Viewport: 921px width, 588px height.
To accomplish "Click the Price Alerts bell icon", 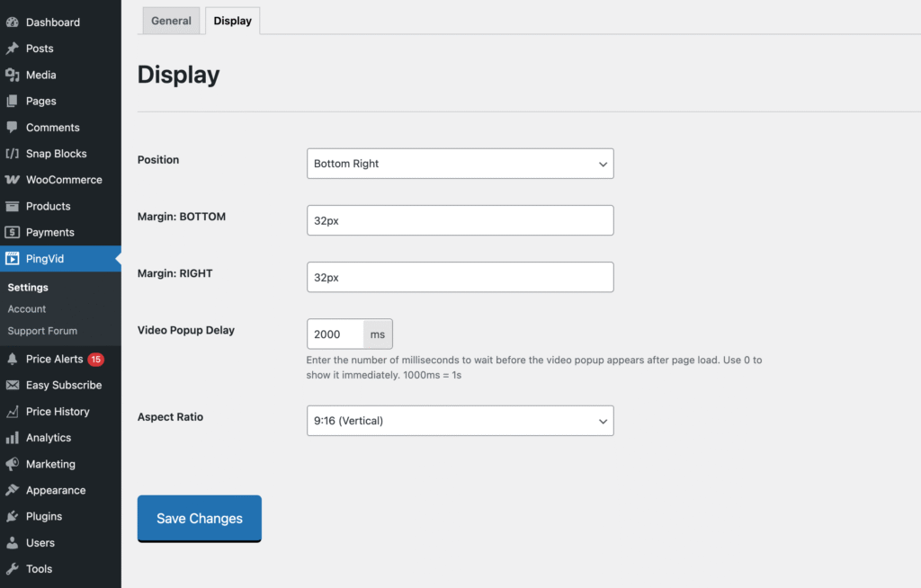I will 13,359.
